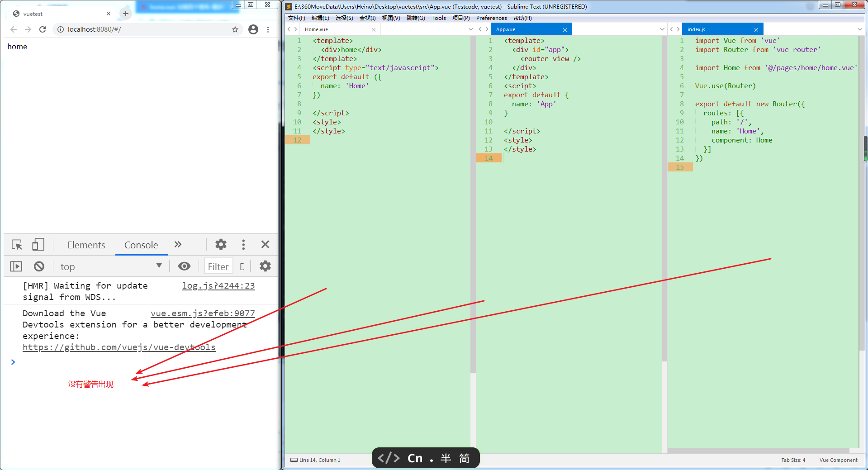Click the index.js pane horizontal scrollbar

click(759, 451)
